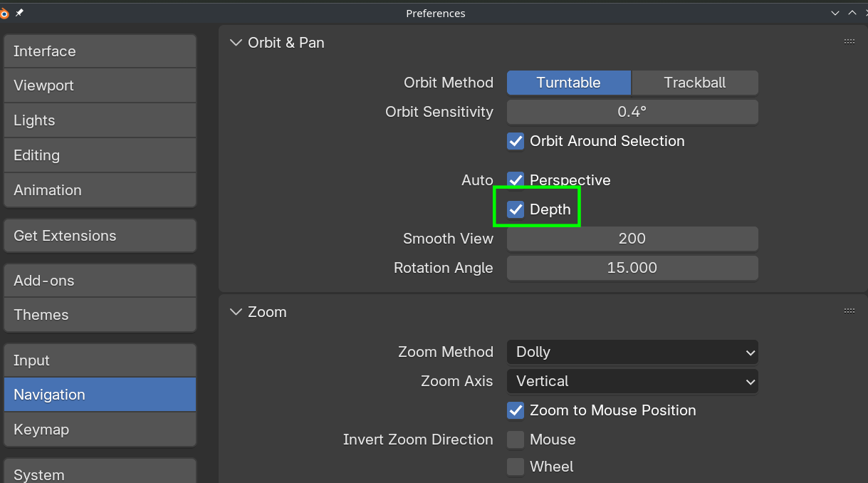
Task: Click the Orbit Sensitivity slider field
Action: pyautogui.click(x=632, y=112)
